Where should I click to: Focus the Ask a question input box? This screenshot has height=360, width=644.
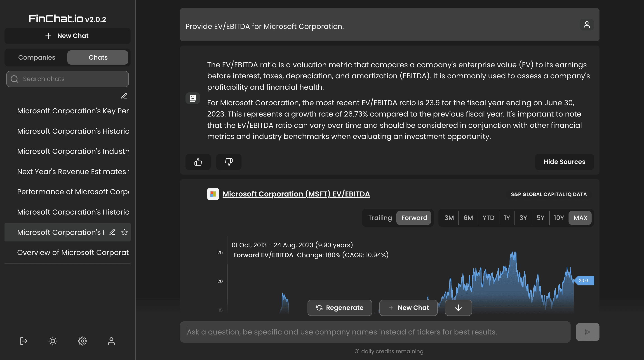click(375, 332)
